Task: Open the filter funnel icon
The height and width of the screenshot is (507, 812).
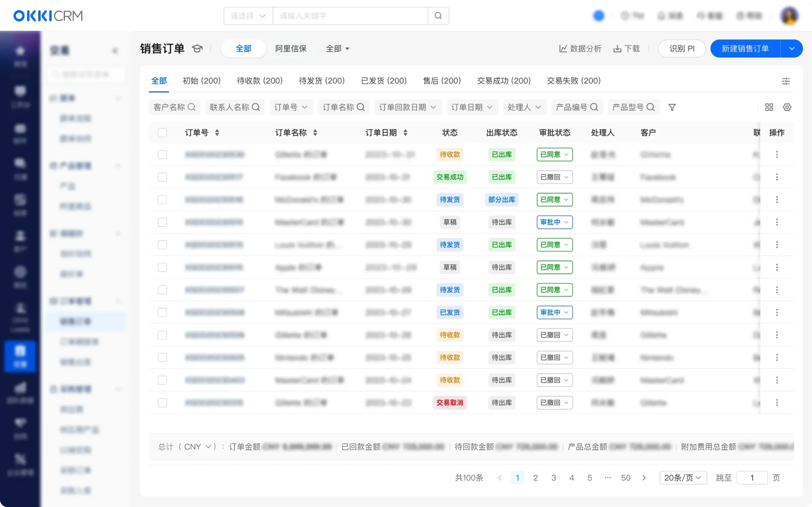Action: point(672,107)
